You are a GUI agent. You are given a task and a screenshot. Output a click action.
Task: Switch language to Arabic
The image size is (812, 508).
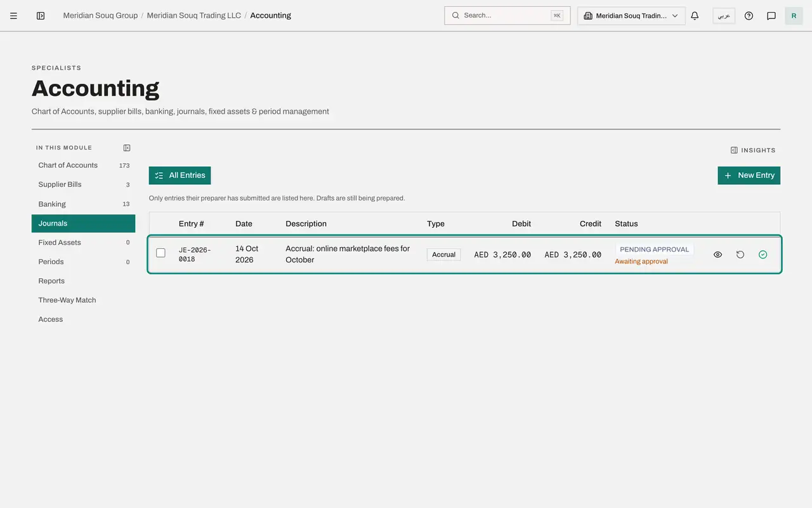(x=724, y=16)
